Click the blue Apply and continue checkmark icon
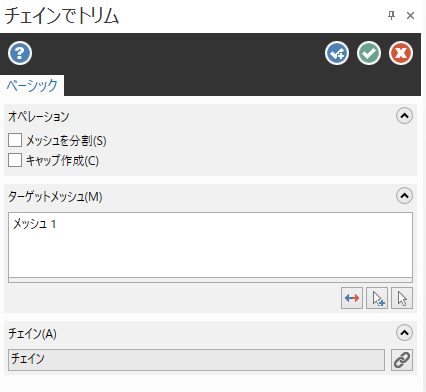Screen dimensions: 426x392 tap(337, 53)
